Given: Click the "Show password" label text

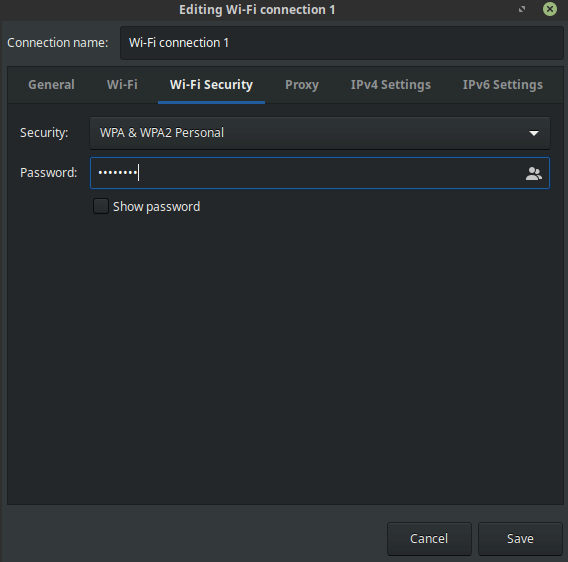Looking at the screenshot, I should pyautogui.click(x=156, y=207).
